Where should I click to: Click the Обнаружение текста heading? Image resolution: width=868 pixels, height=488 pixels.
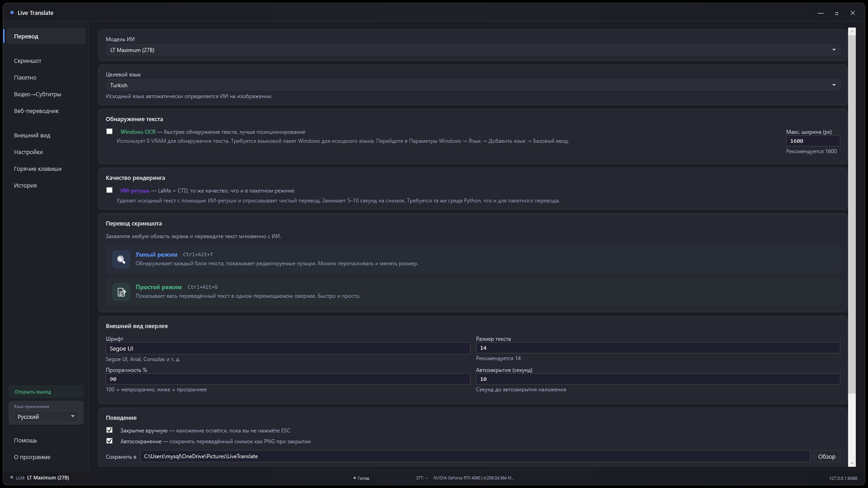(x=134, y=119)
